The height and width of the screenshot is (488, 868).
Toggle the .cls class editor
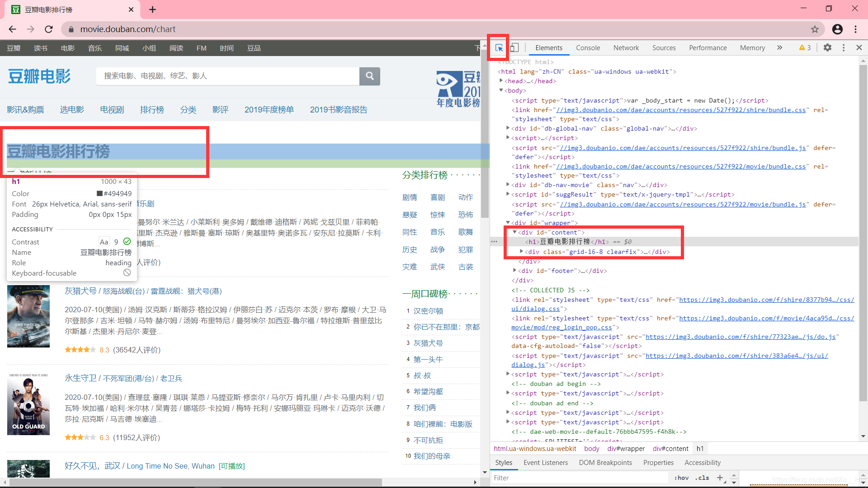(x=702, y=478)
